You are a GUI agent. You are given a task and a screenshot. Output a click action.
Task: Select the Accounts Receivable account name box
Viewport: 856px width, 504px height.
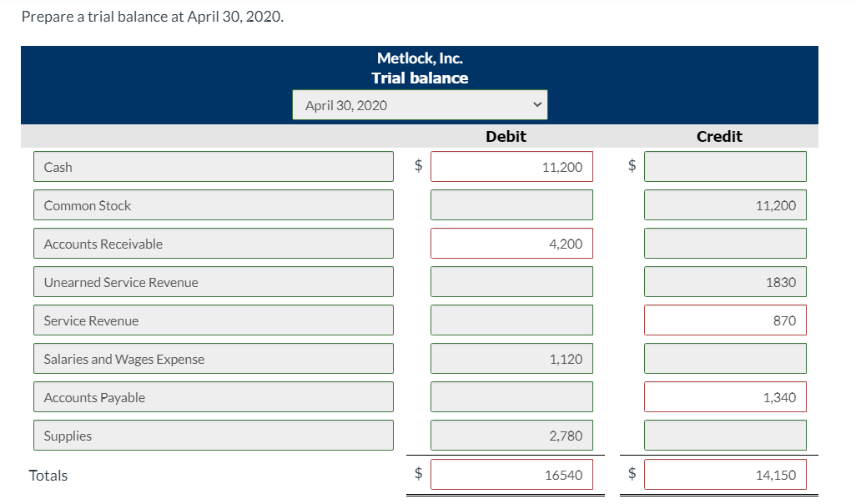213,243
